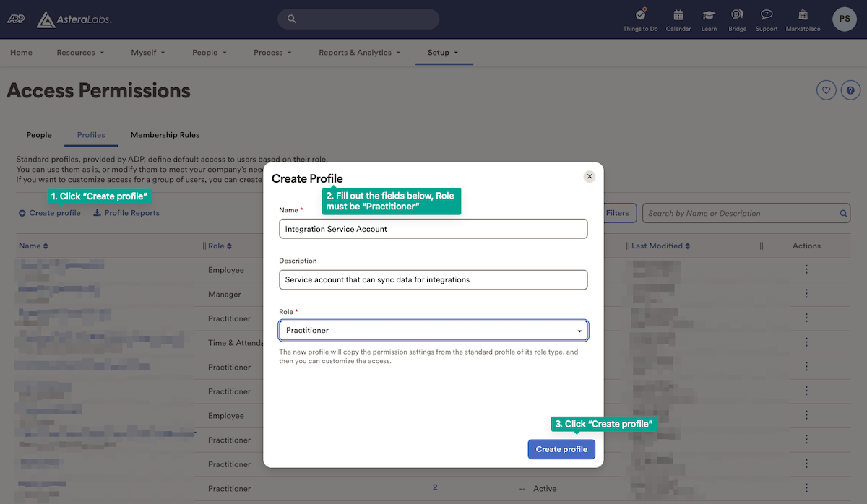867x504 pixels.
Task: Open the People navigation menu
Action: (x=210, y=53)
